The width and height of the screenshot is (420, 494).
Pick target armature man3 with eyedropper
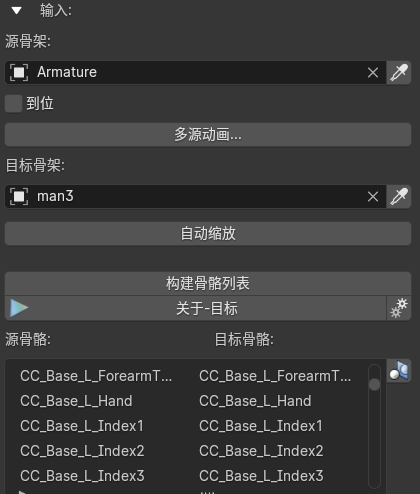(x=399, y=196)
